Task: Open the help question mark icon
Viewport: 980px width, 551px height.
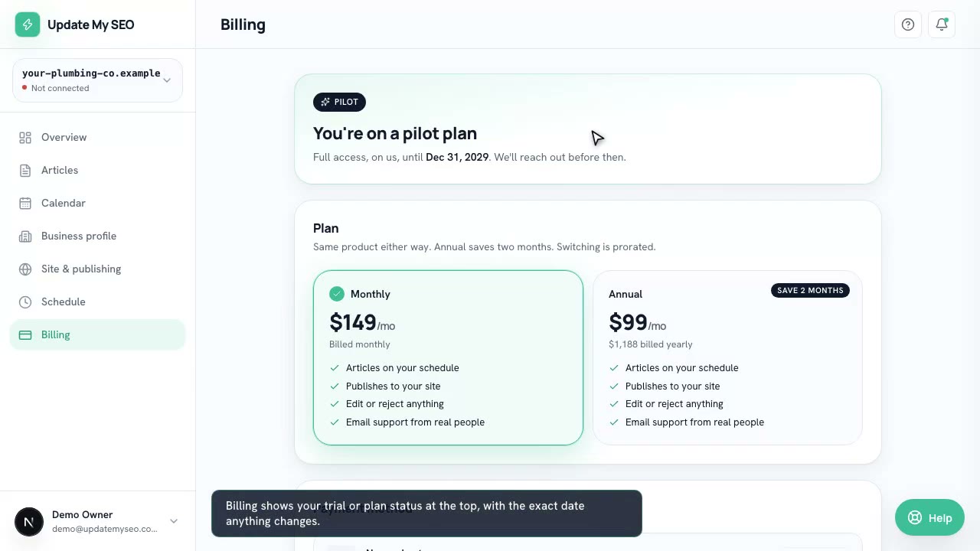Action: tap(908, 24)
